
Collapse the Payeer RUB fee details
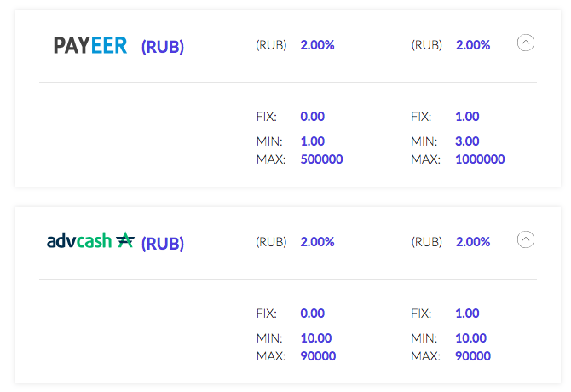(x=526, y=43)
